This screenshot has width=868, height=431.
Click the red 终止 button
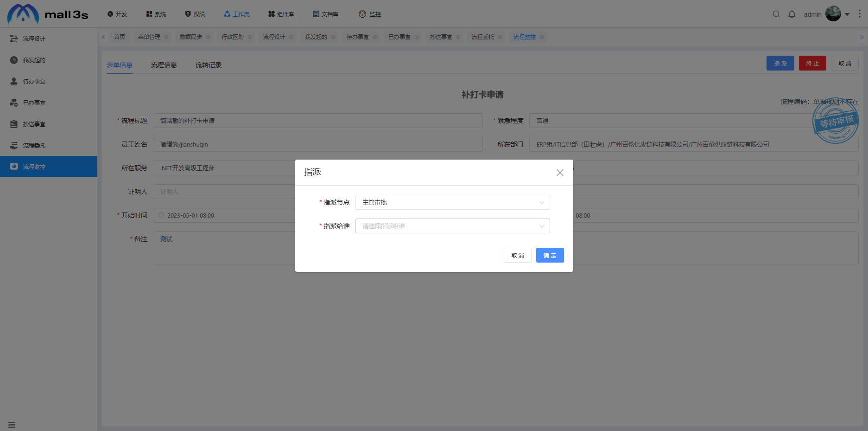812,63
